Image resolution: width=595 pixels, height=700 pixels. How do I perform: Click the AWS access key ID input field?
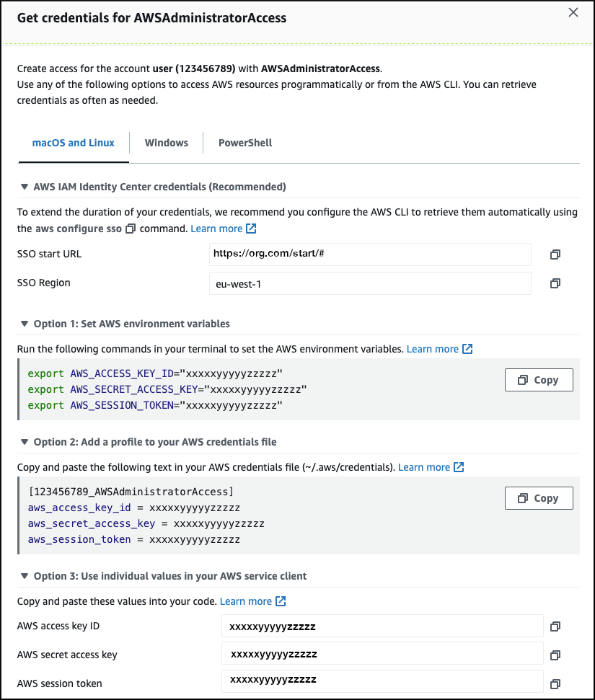(x=382, y=626)
